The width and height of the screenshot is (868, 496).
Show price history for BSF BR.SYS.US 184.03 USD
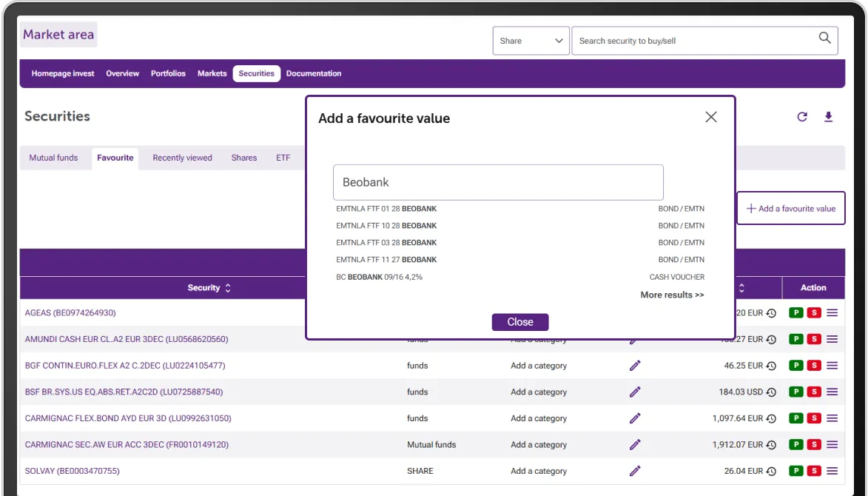pos(771,392)
